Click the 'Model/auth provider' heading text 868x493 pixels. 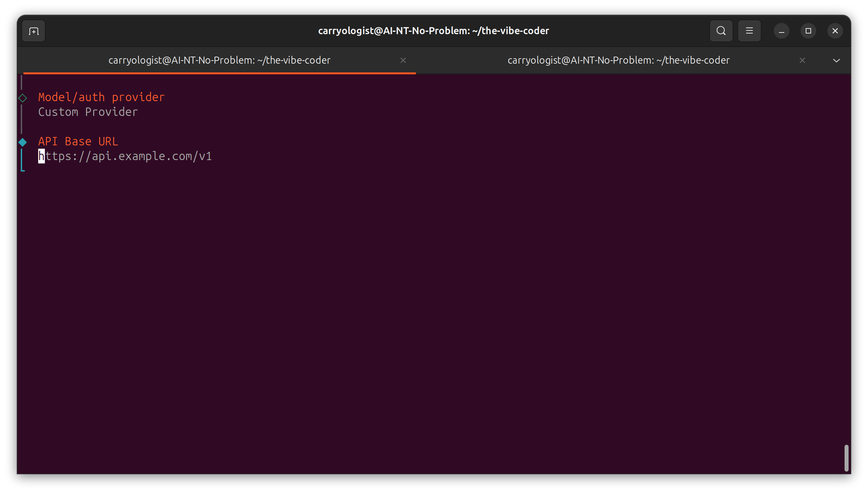(x=101, y=97)
